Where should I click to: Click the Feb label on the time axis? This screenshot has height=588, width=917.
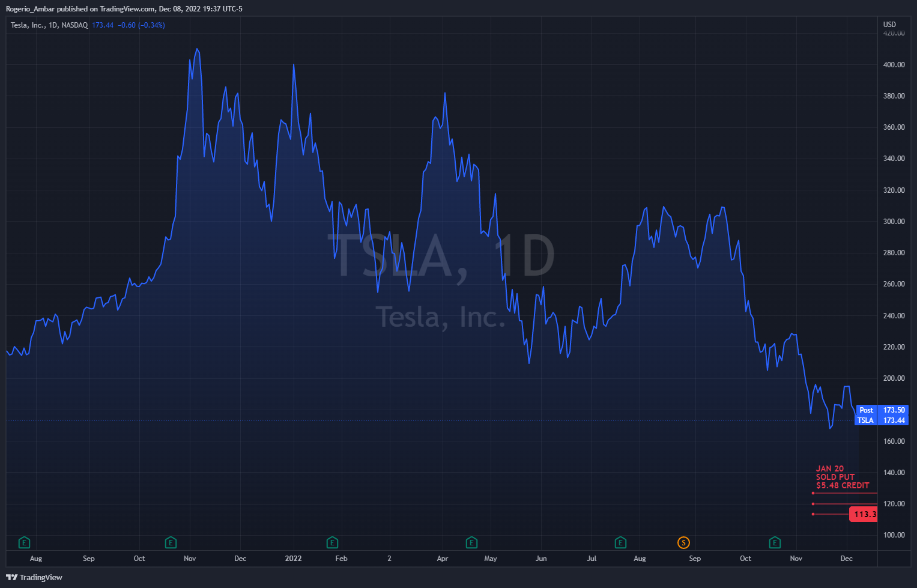pos(341,559)
